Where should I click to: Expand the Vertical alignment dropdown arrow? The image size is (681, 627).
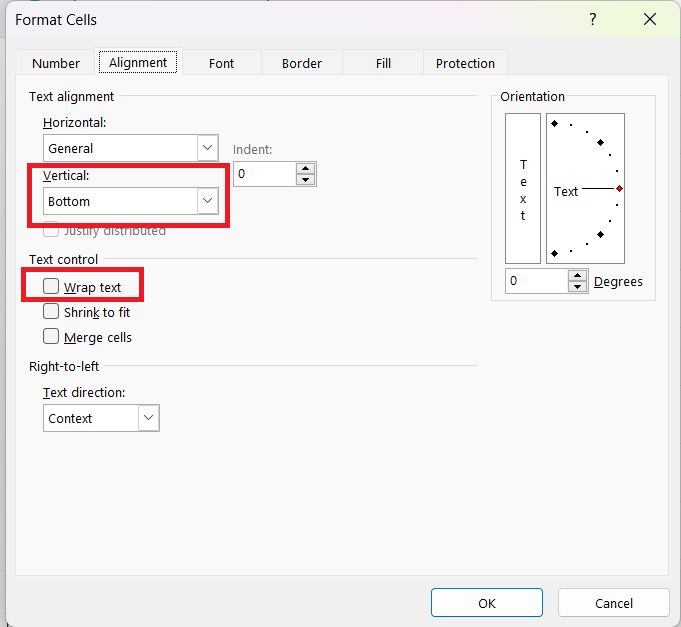208,201
